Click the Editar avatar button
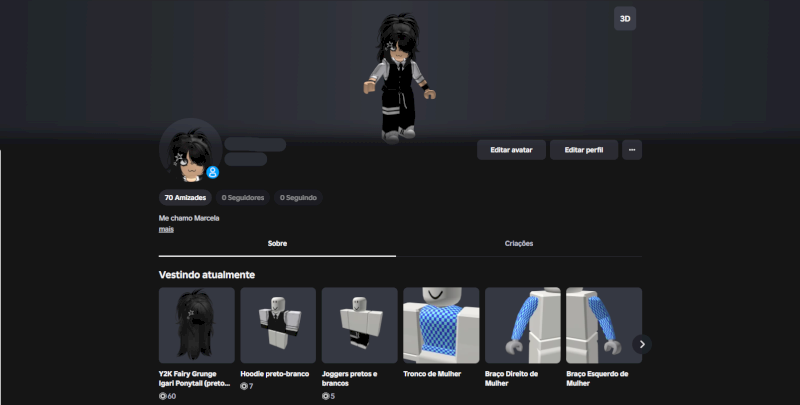 pos(511,150)
